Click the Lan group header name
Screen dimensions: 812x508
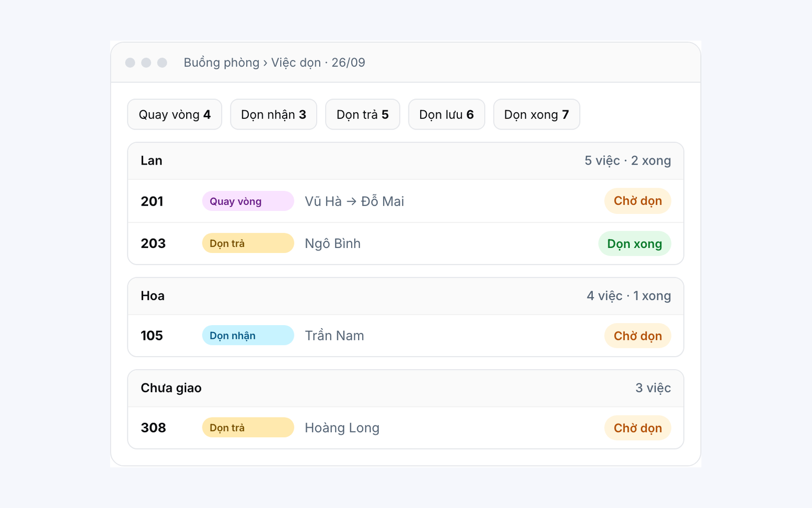point(151,161)
